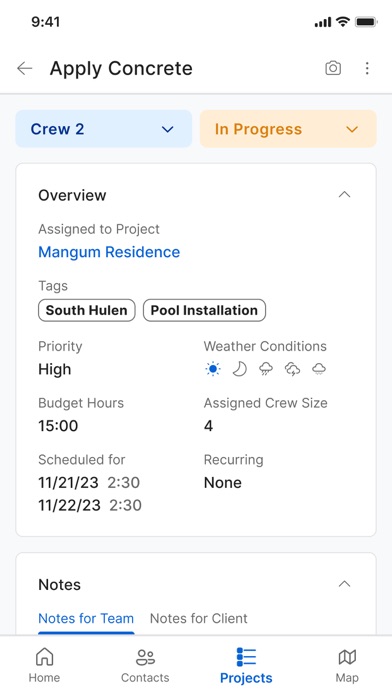Open the Crew 2 dropdown
392x696 pixels.
(x=104, y=129)
